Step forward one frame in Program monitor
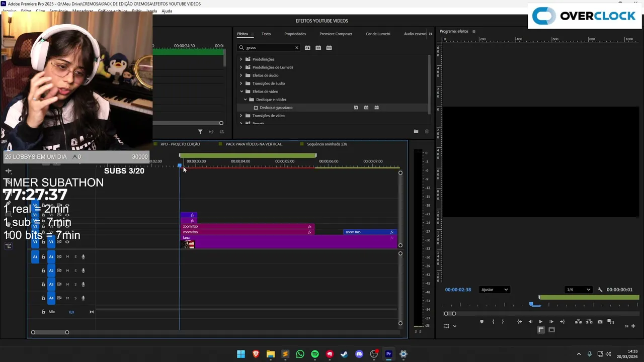This screenshot has width=644, height=362. pyautogui.click(x=551, y=322)
